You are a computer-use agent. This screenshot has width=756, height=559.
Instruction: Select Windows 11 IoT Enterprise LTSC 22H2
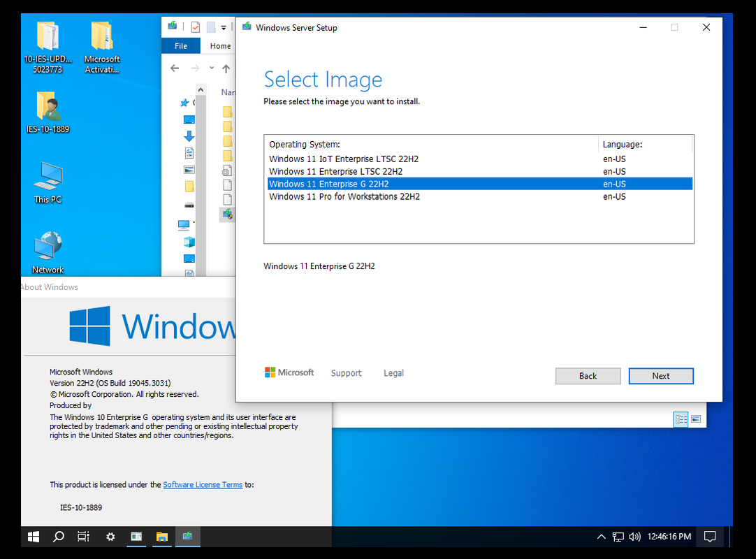point(479,159)
